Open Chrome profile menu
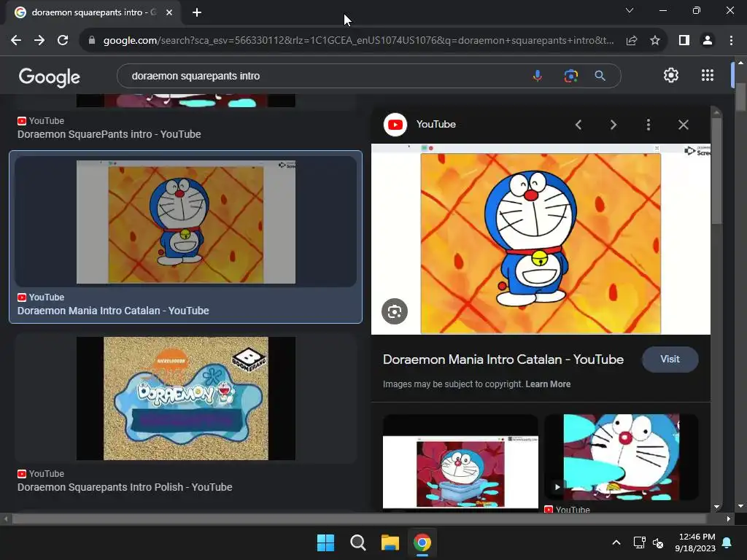Screen dimensions: 747x560 (x=708, y=41)
